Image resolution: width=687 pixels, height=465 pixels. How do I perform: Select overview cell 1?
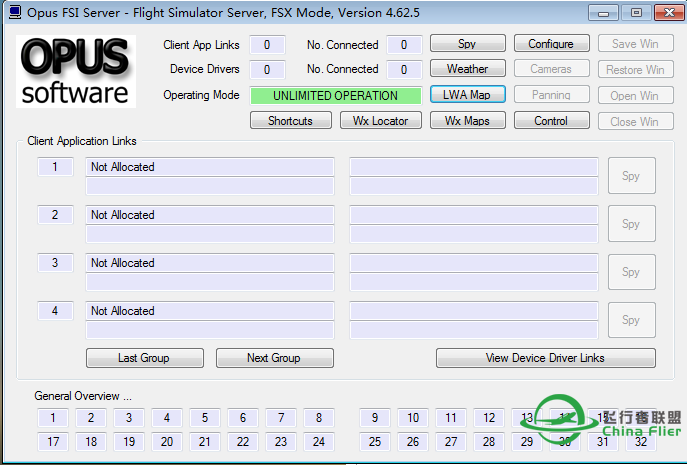click(x=53, y=418)
